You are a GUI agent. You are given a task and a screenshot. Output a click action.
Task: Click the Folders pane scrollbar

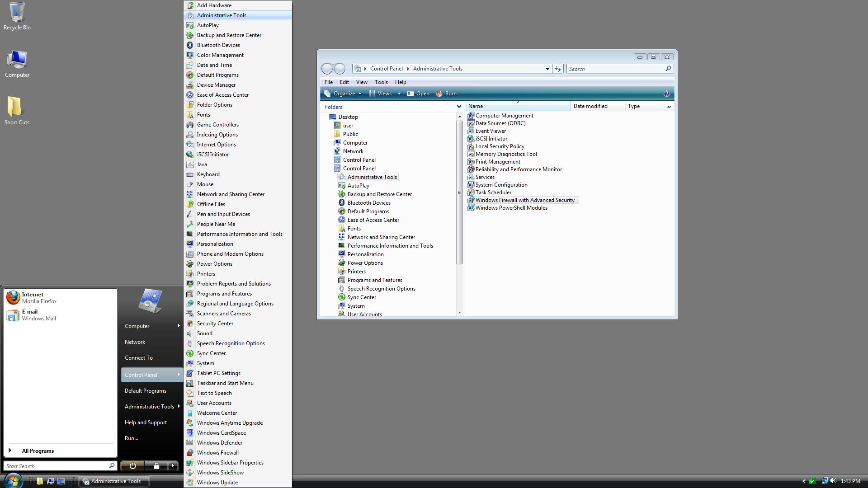click(460, 192)
